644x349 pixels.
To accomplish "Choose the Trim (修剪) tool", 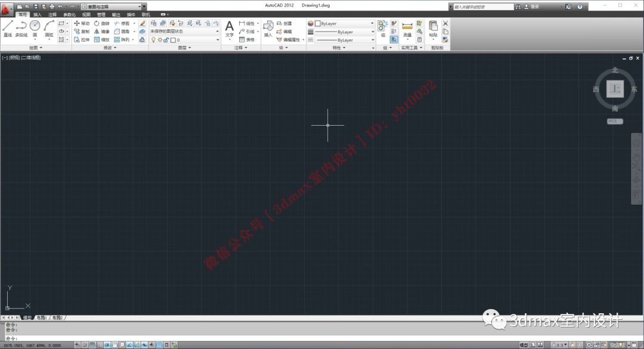I will [122, 23].
